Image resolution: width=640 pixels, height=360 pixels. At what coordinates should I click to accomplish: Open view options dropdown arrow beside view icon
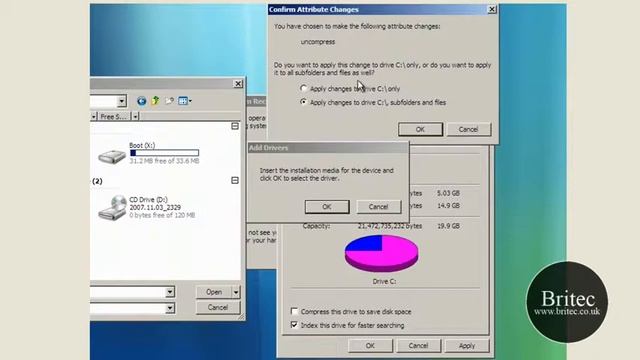coord(190,101)
